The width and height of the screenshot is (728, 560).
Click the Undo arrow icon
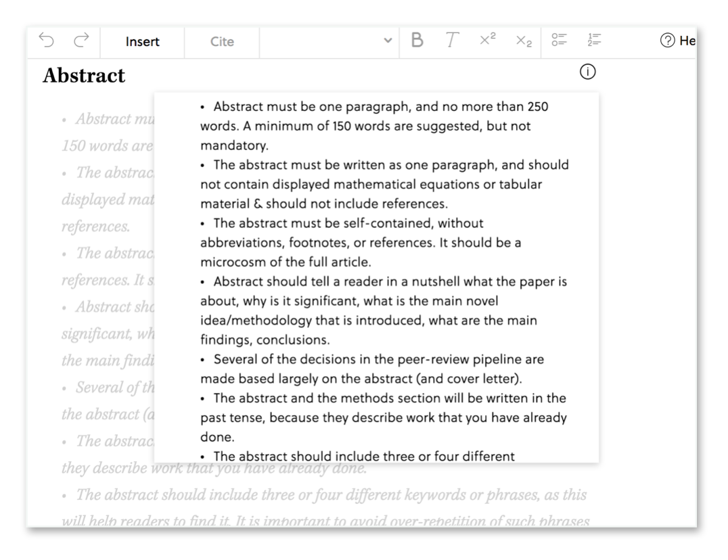tap(45, 41)
